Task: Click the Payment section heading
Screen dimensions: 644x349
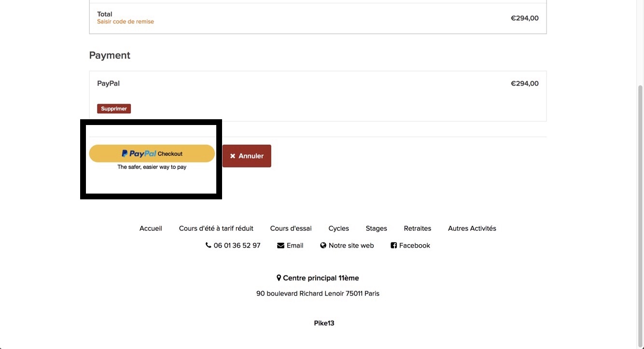Action: [110, 55]
